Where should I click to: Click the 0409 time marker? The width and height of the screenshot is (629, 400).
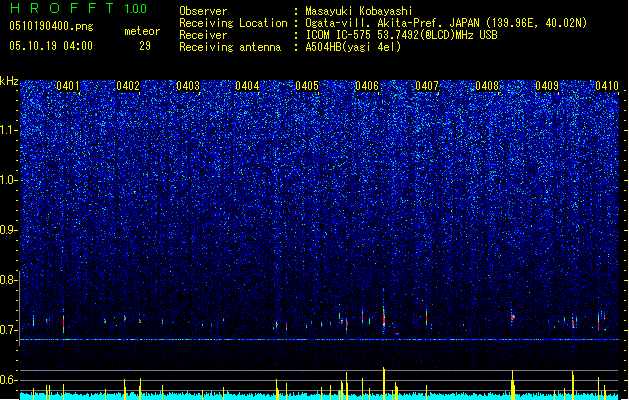coord(547,86)
